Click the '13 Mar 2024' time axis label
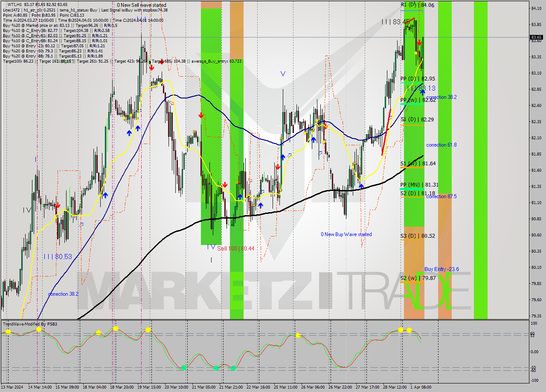Screen dimensions: 546x392 (13, 387)
